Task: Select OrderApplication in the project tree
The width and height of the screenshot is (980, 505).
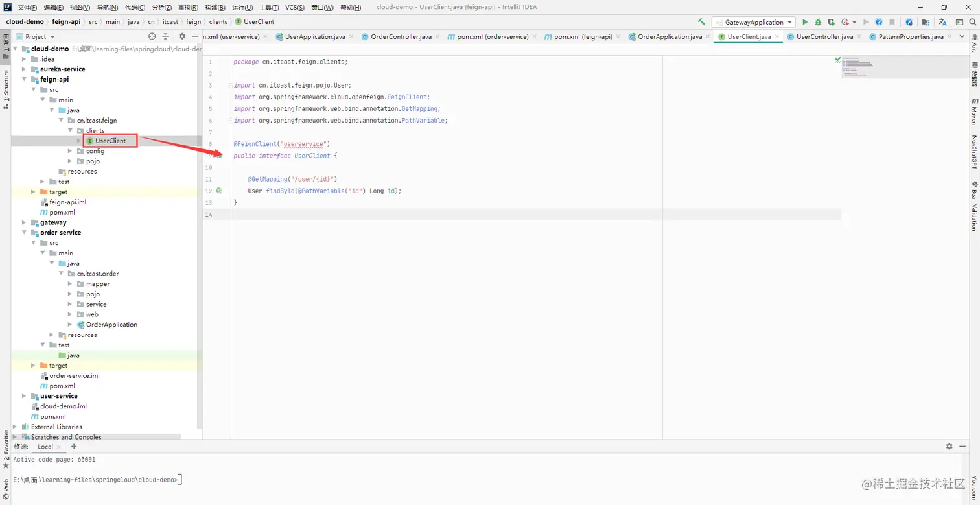Action: click(111, 325)
